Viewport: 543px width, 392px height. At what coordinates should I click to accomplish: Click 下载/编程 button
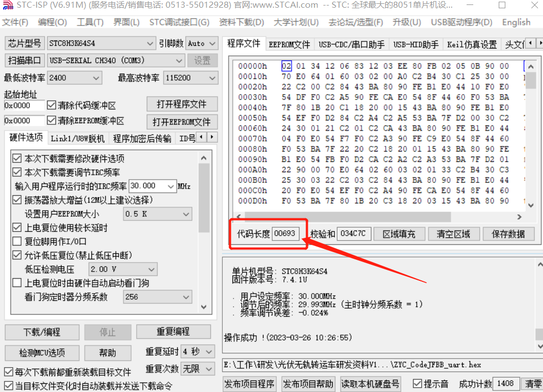point(42,332)
